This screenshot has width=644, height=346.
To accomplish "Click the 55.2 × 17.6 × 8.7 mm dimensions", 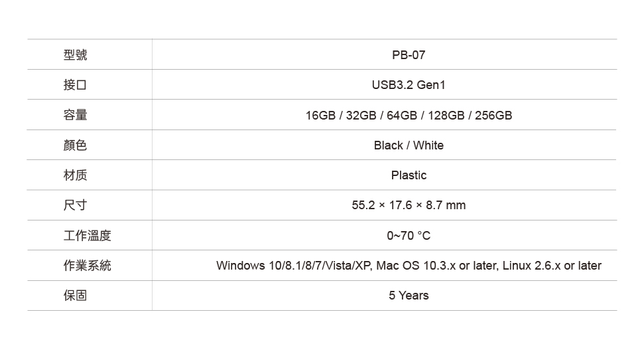I will [409, 205].
